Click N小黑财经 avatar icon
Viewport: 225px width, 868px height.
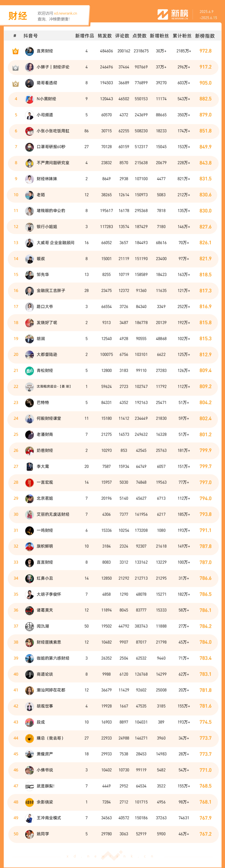coord(29,99)
